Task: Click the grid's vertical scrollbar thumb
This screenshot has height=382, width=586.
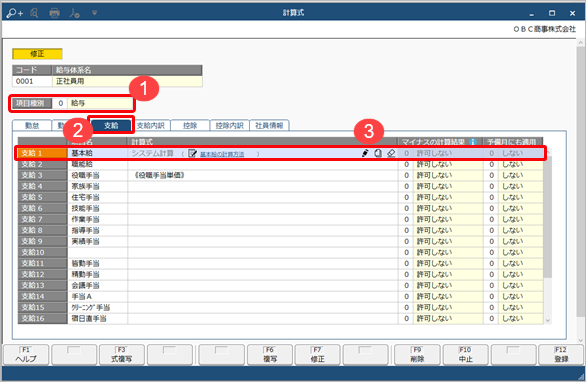Action: [548, 217]
